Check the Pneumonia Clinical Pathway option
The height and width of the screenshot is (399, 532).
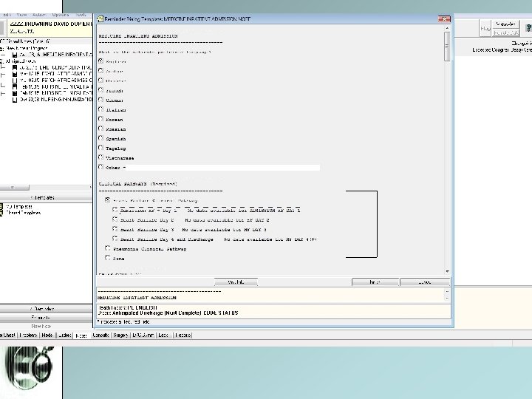pyautogui.click(x=108, y=248)
